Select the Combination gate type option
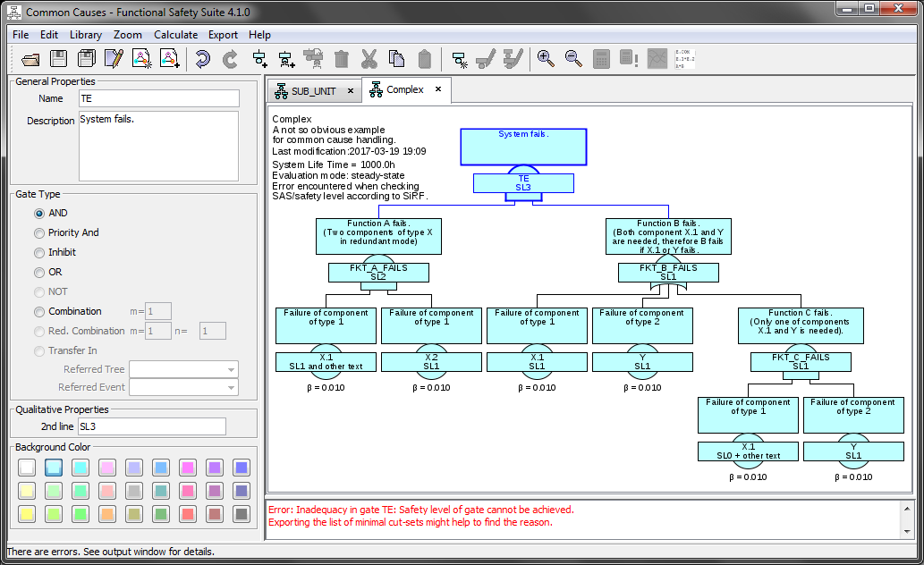This screenshot has width=924, height=565. pos(39,311)
